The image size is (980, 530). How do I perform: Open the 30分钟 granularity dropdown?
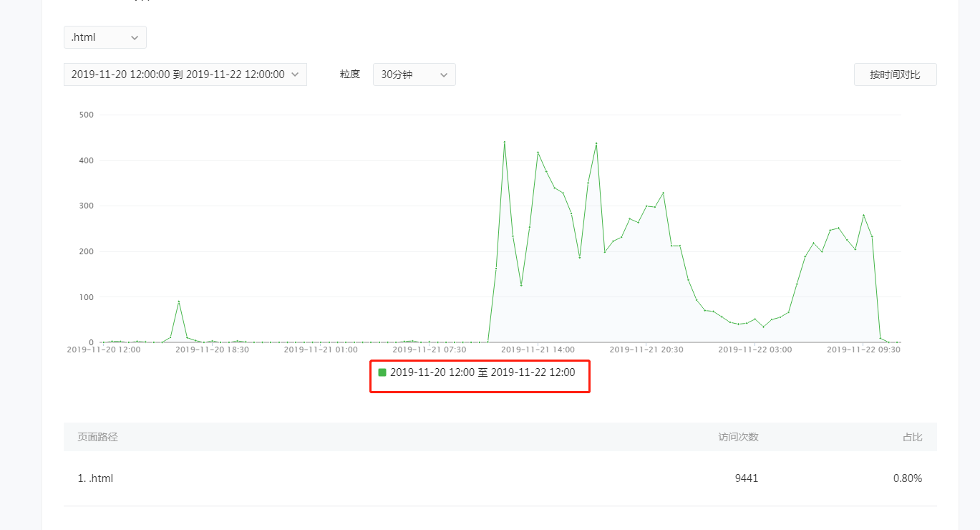pos(414,74)
